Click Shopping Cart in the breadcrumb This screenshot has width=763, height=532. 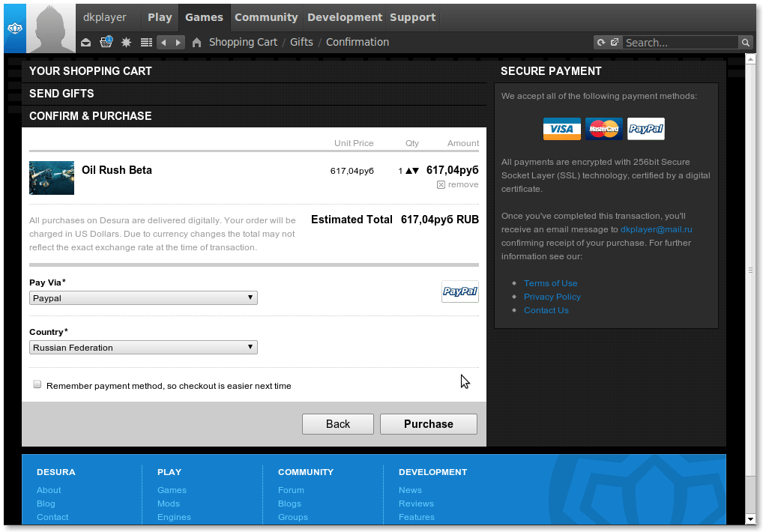(x=244, y=42)
